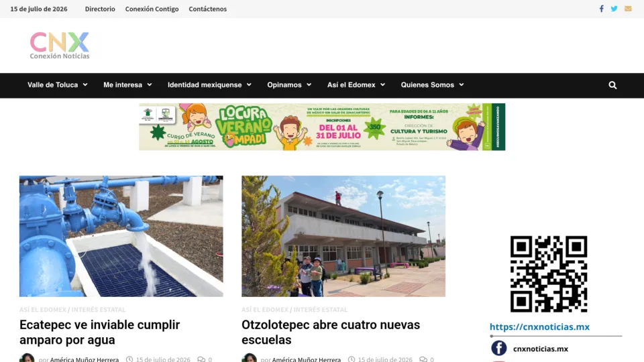This screenshot has height=362, width=644.
Task: Open the search magnifier in the navigation bar
Action: coord(612,85)
